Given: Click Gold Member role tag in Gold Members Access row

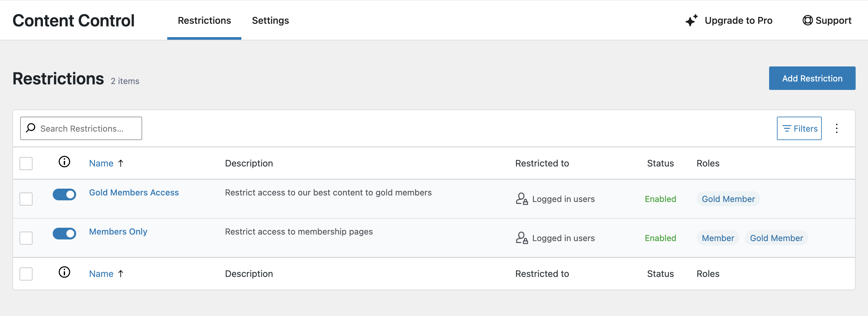Looking at the screenshot, I should [728, 199].
